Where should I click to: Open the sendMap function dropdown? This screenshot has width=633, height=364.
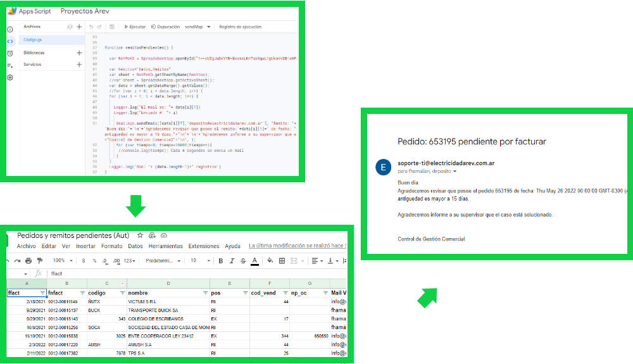[x=197, y=27]
